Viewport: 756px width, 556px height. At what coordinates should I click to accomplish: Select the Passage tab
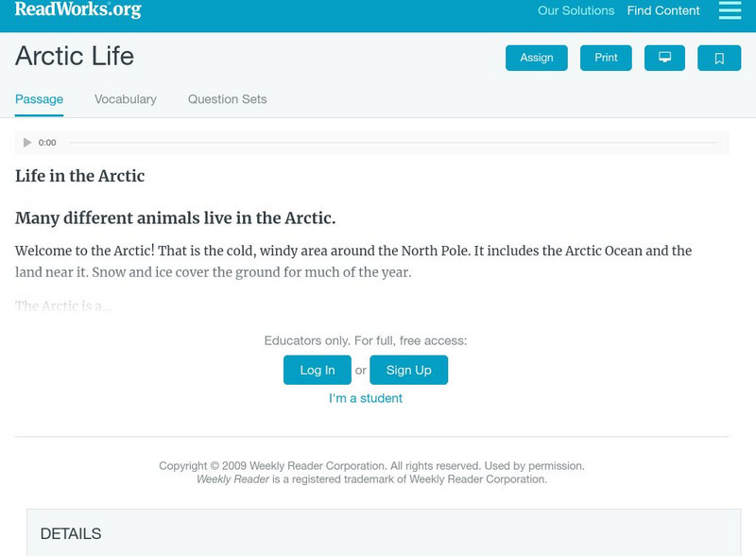coord(39,99)
